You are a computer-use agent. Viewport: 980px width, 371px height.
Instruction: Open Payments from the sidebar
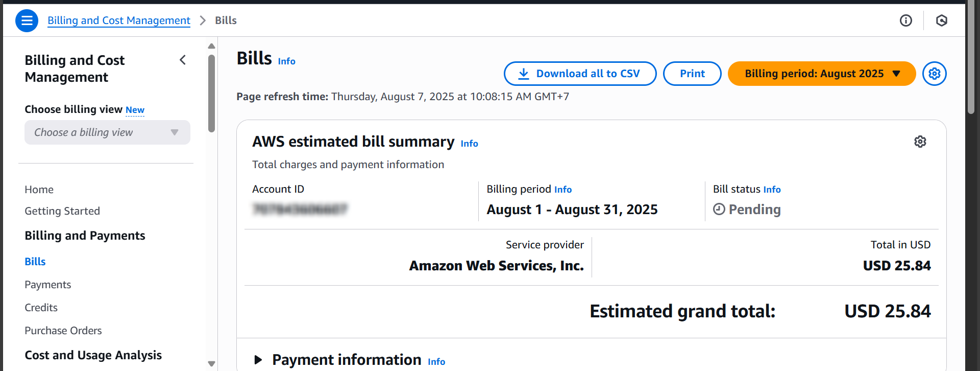tap(48, 284)
